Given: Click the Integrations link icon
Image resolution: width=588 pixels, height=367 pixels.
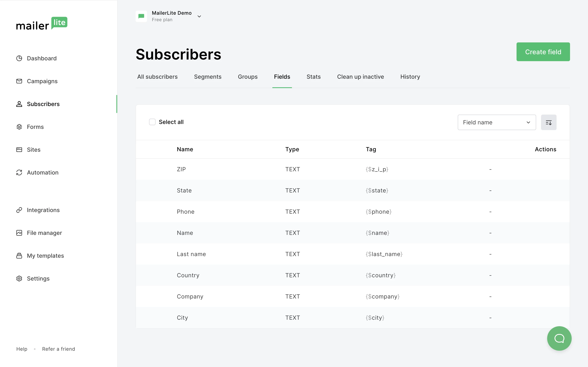Looking at the screenshot, I should 19,210.
